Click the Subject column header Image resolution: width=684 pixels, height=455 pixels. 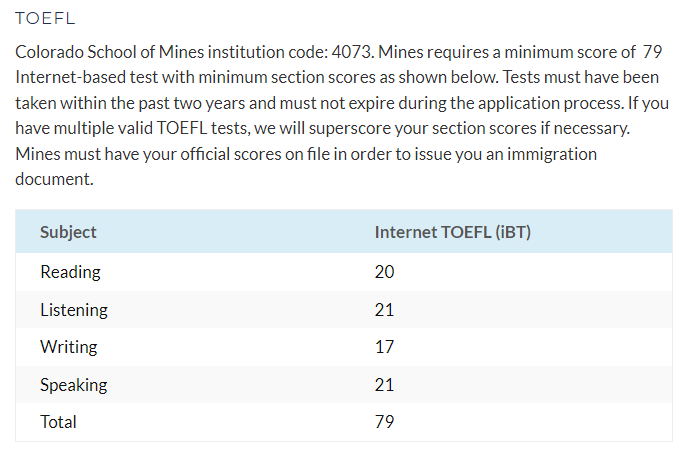coord(68,232)
